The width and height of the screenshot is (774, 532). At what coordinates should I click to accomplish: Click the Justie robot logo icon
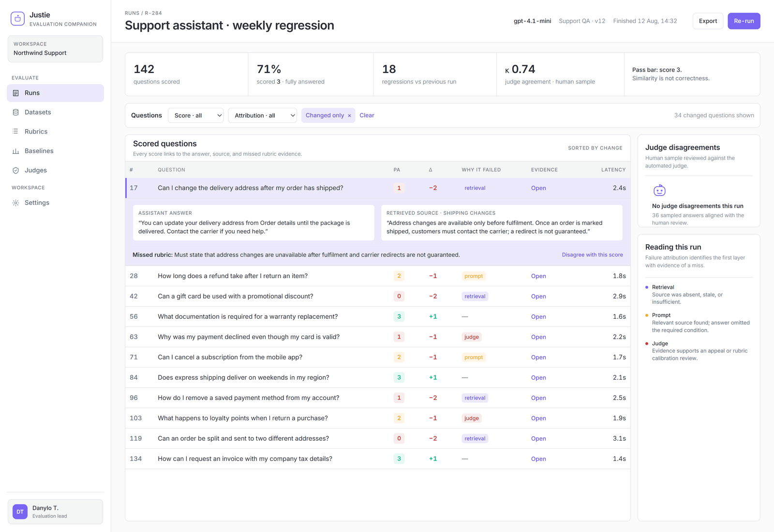(x=17, y=19)
